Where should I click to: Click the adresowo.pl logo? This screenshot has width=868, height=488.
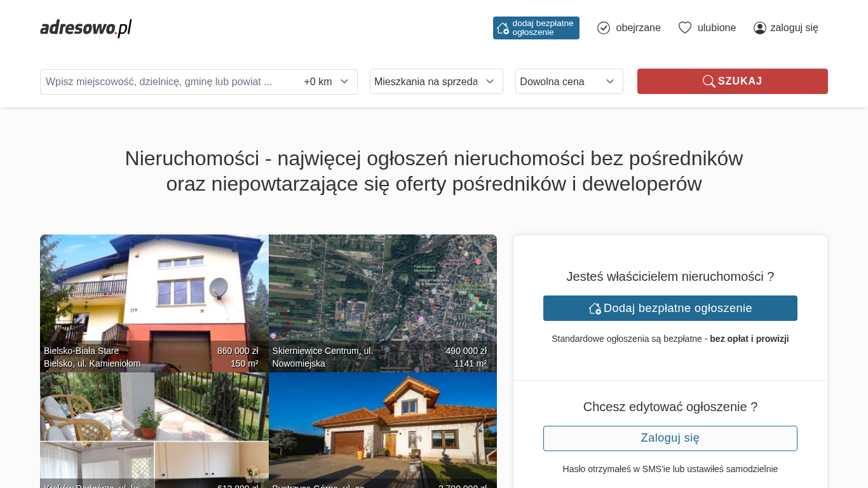point(86,28)
